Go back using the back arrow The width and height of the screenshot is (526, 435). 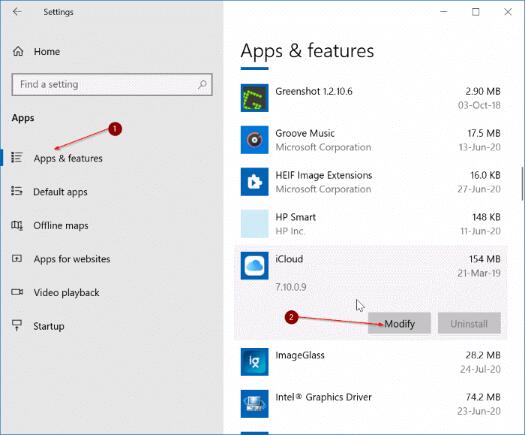click(17, 12)
